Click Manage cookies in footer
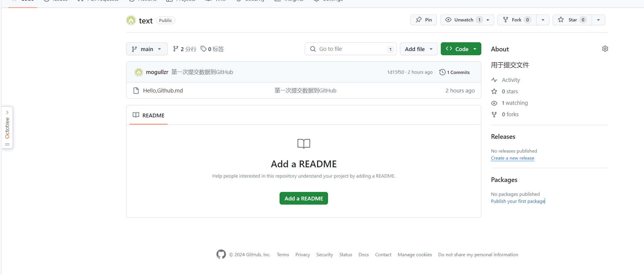Image resolution: width=644 pixels, height=275 pixels. tap(415, 255)
